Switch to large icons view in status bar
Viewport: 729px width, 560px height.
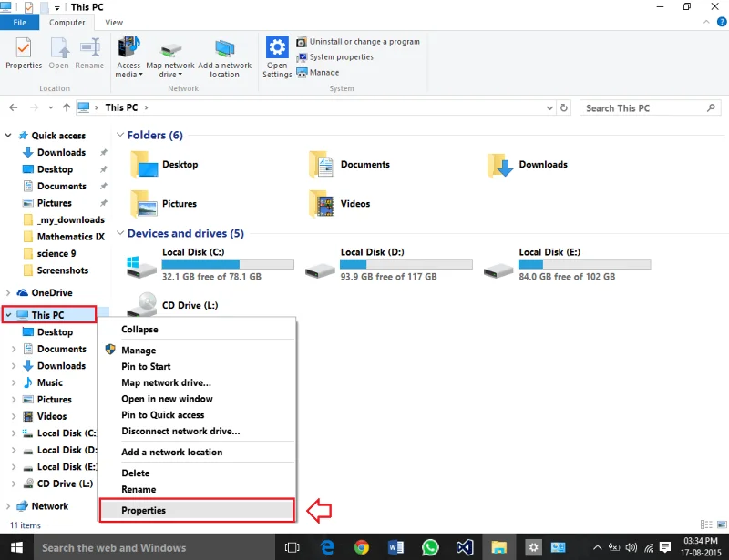pyautogui.click(x=722, y=524)
